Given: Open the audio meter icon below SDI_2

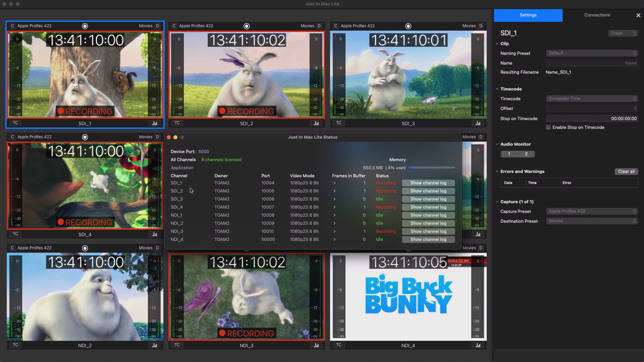Looking at the screenshot, I should pyautogui.click(x=316, y=123).
